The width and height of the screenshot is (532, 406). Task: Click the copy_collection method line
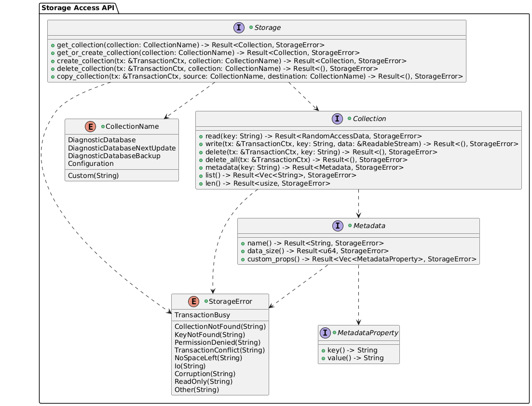coord(259,76)
